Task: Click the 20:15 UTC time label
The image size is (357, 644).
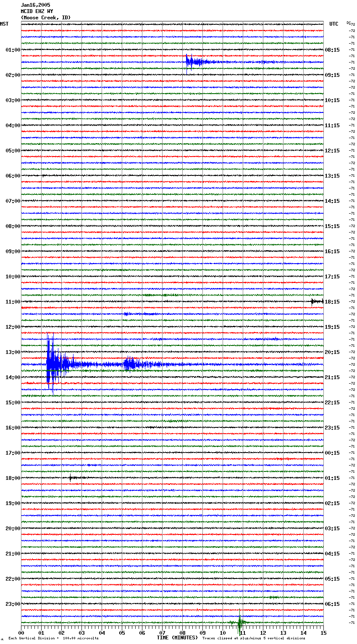Action: [332, 352]
